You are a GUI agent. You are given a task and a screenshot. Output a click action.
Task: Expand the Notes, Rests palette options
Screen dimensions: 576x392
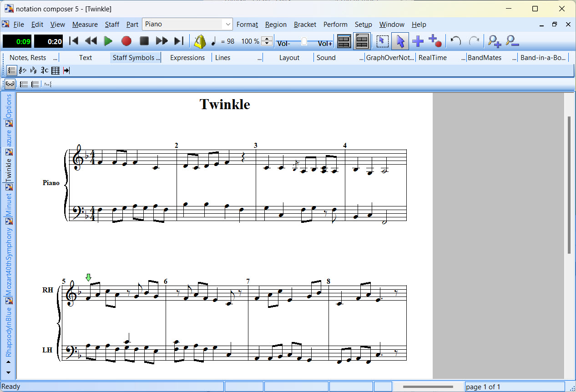[x=56, y=58]
